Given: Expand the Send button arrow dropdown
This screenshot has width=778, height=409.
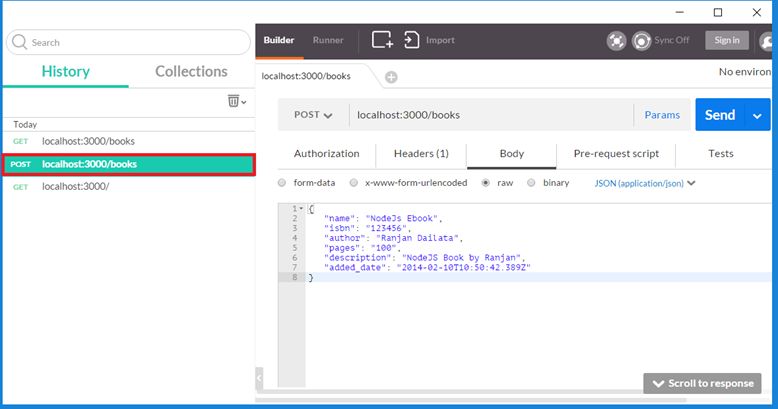Looking at the screenshot, I should pyautogui.click(x=757, y=116).
